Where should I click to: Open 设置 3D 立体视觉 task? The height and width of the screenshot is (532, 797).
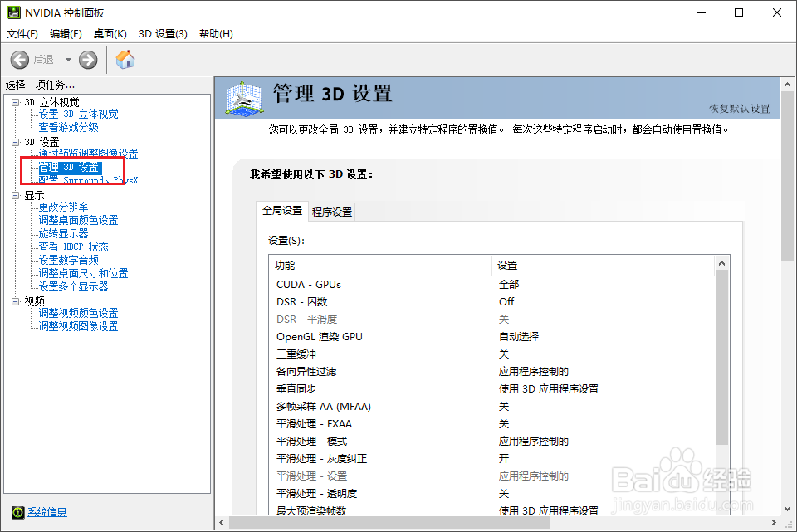(x=78, y=114)
